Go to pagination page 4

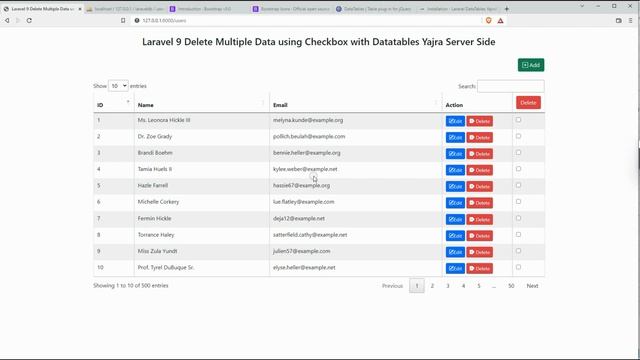click(463, 286)
